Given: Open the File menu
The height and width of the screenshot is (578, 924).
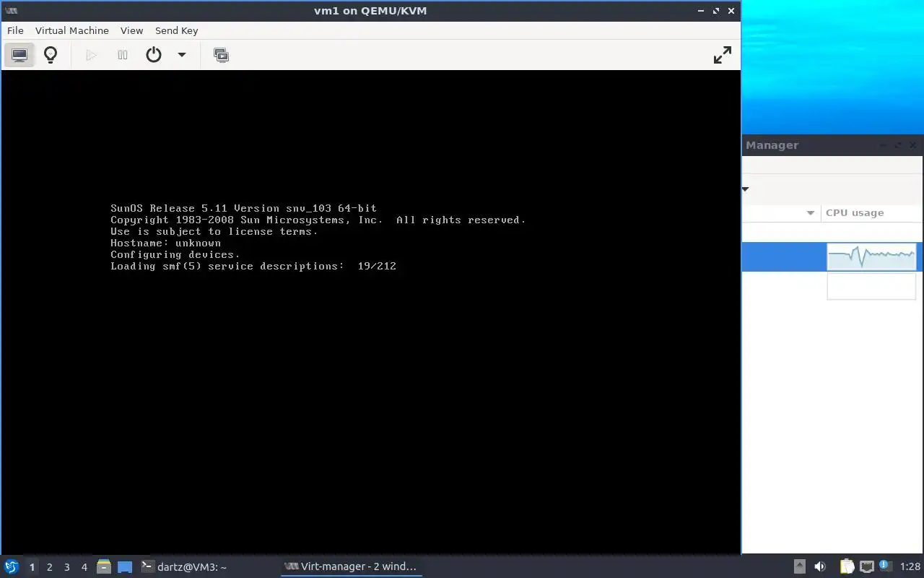Looking at the screenshot, I should click(15, 30).
